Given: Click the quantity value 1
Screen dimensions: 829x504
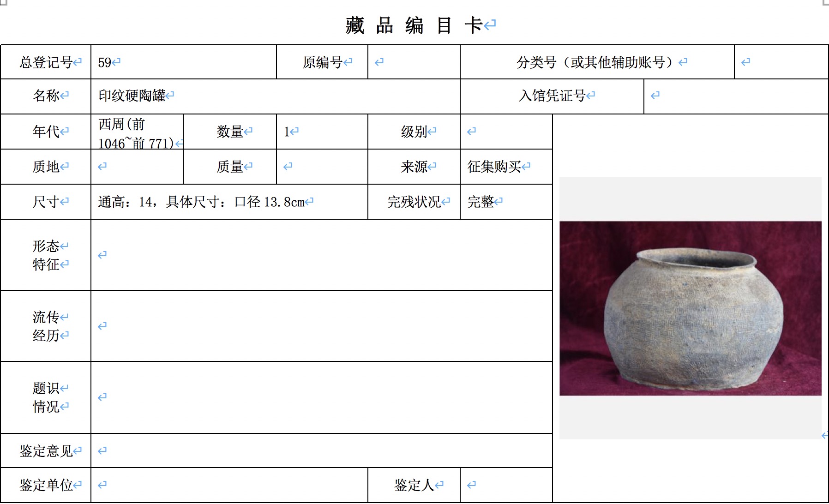Looking at the screenshot, I should [287, 132].
